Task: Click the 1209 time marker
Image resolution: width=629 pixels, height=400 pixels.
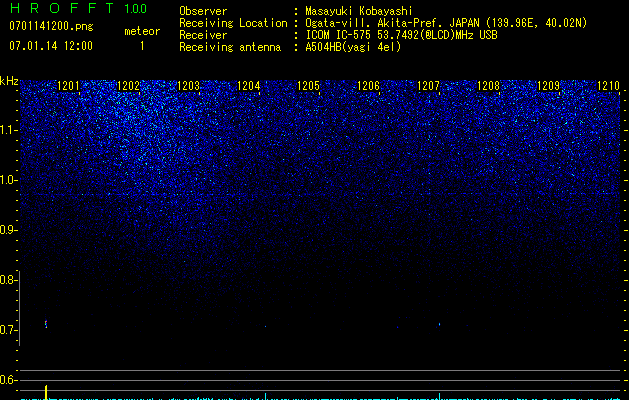Action: tap(548, 86)
